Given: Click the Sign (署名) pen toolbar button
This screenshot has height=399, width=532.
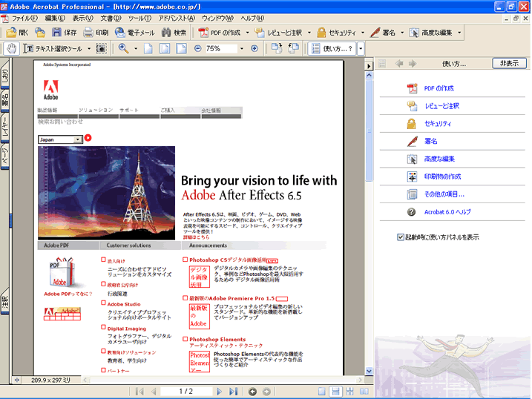Looking at the screenshot, I should (384, 33).
